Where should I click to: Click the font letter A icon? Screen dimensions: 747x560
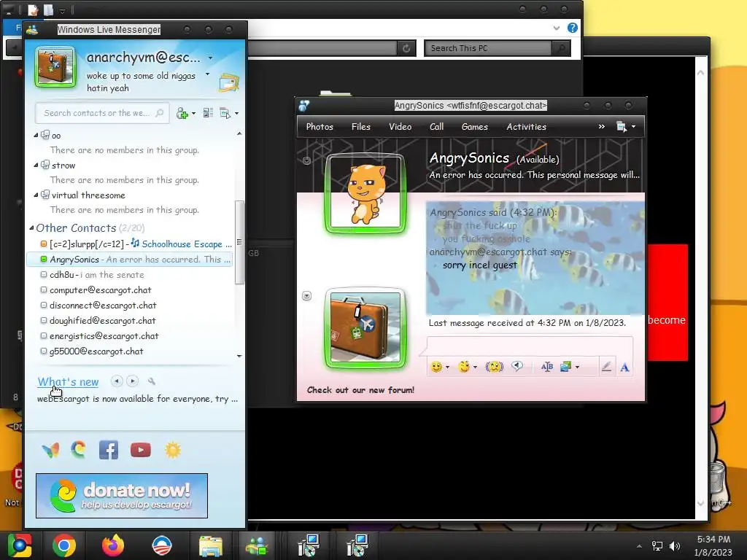point(624,367)
